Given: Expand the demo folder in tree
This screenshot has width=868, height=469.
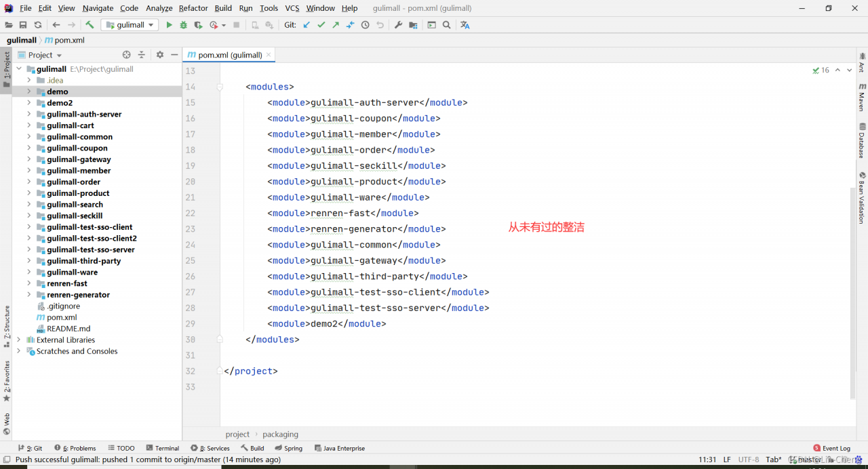Looking at the screenshot, I should click(x=29, y=91).
